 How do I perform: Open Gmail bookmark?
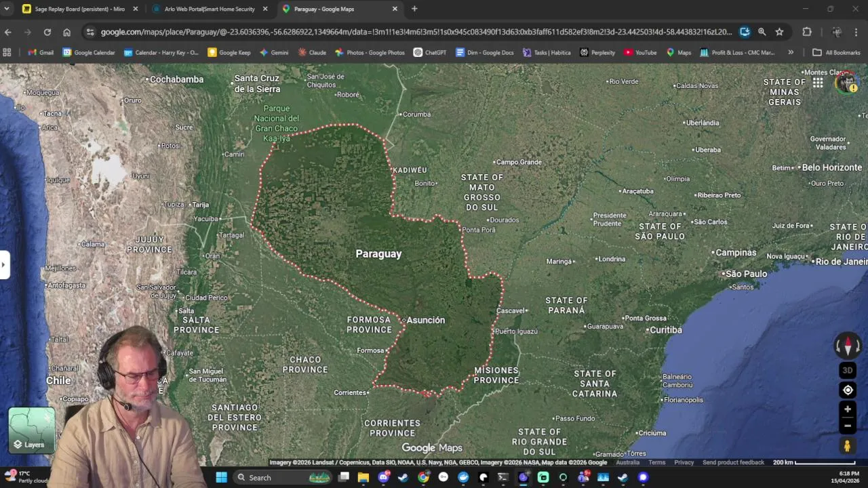(41, 52)
